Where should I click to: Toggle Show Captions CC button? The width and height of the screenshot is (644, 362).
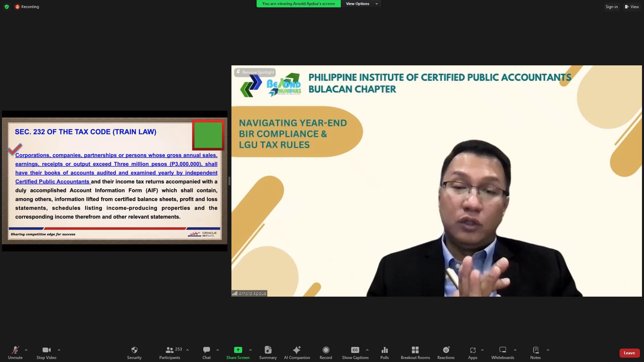tap(355, 353)
